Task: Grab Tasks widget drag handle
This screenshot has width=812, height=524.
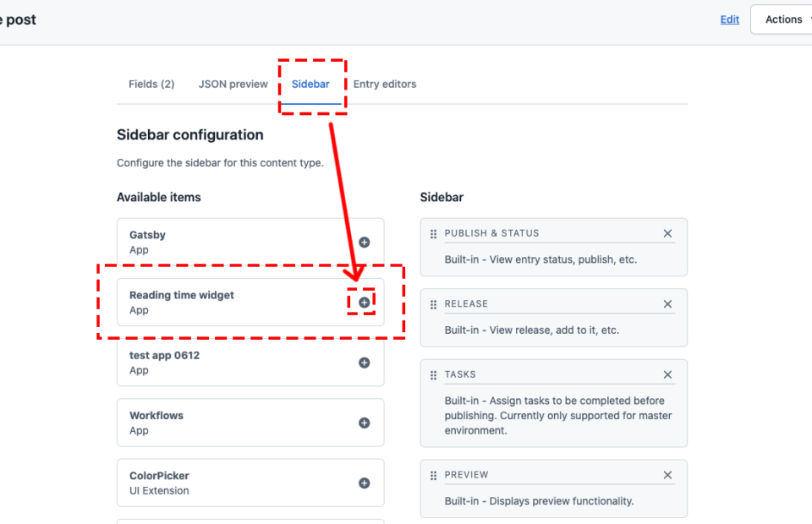Action: 433,375
